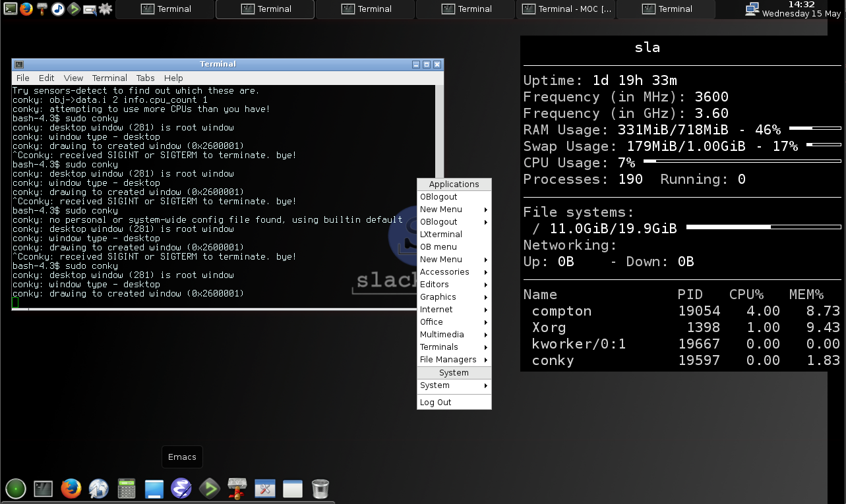
Task: Open the gear settings icon in top panel
Action: (106, 9)
